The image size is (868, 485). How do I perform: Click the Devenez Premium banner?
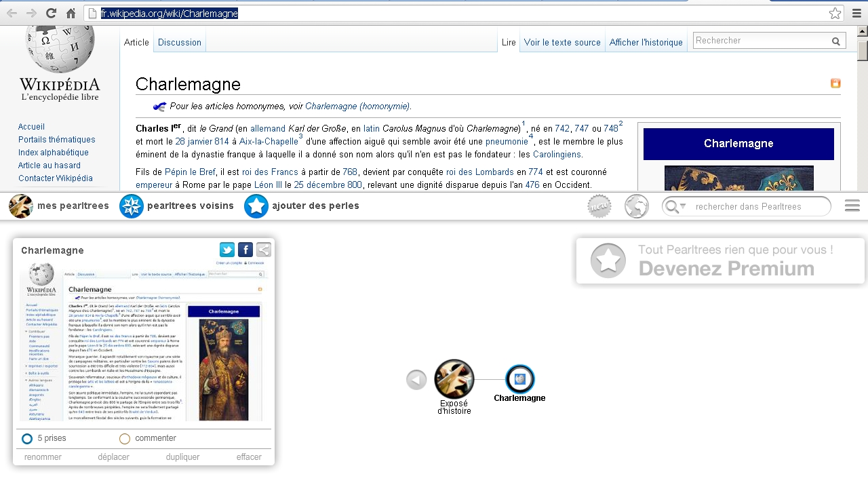(720, 260)
